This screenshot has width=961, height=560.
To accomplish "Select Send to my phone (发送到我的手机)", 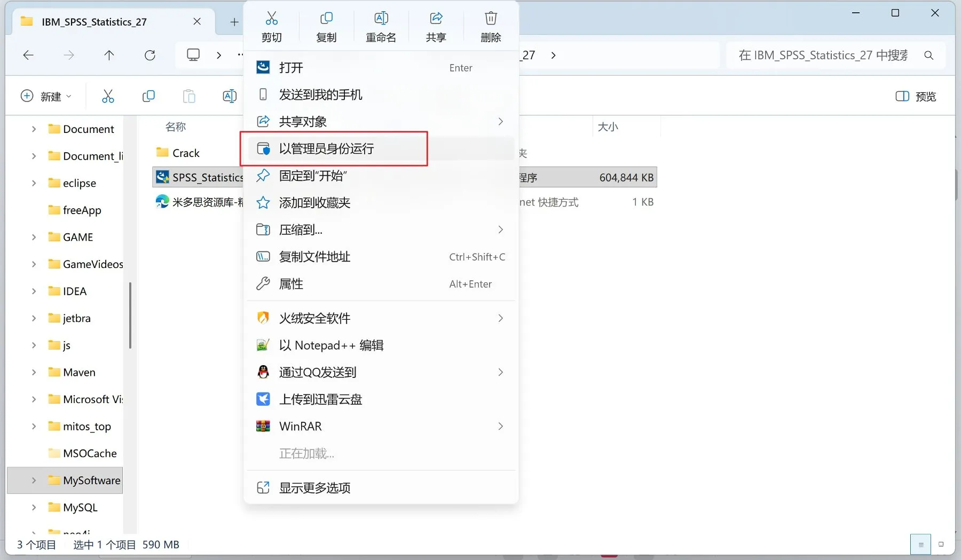I will coord(381,94).
